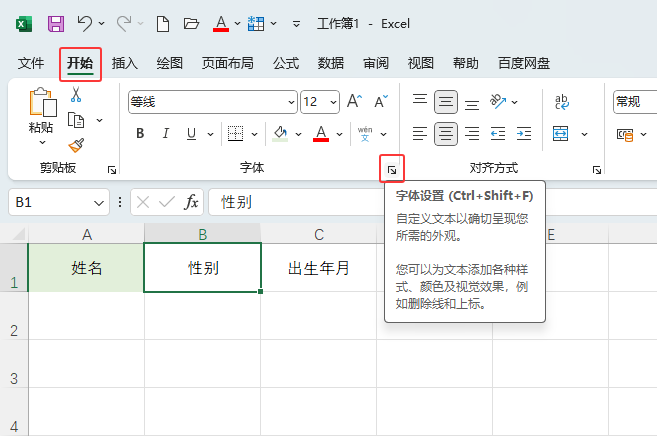Toggle bottom align

(472, 104)
